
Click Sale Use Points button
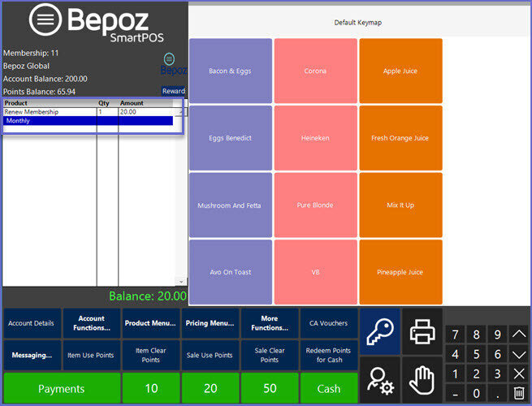pos(210,355)
